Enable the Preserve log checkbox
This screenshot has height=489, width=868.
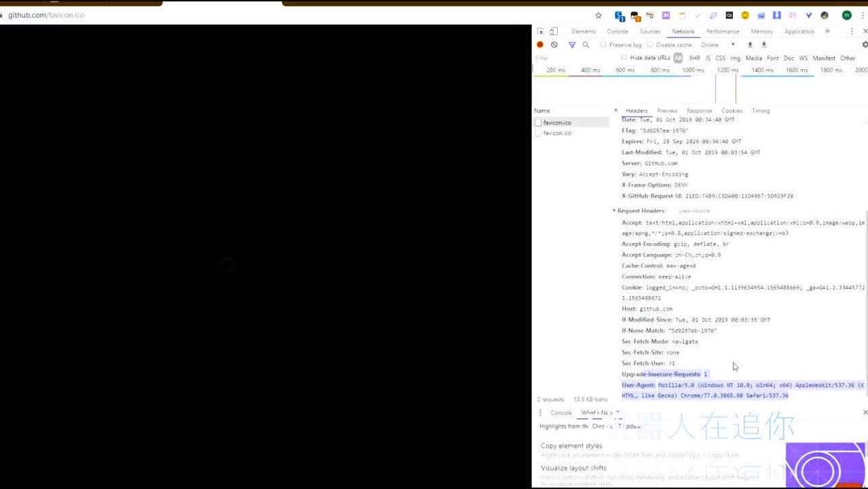602,44
